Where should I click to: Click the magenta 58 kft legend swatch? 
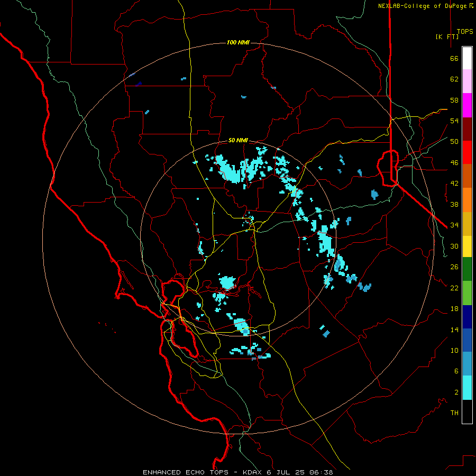(467, 105)
